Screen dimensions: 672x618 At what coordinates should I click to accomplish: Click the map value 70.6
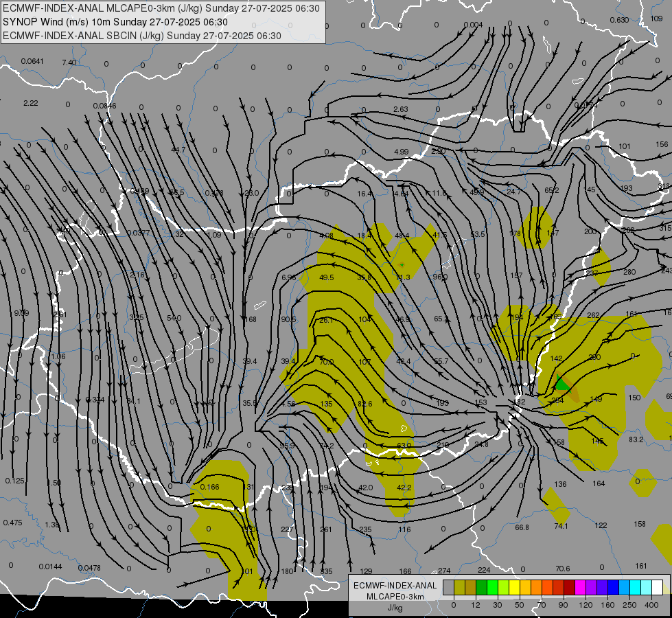tap(563, 569)
